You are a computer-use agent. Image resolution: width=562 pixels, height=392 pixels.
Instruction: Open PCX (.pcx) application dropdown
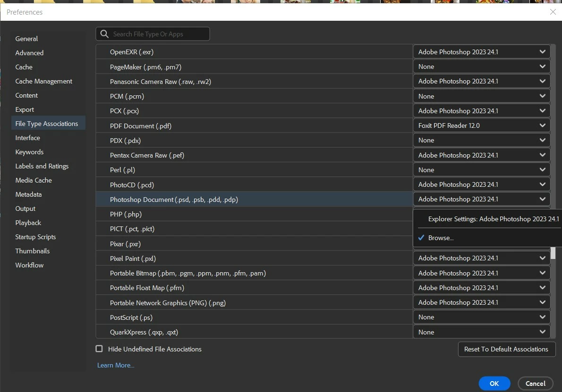[x=481, y=111]
